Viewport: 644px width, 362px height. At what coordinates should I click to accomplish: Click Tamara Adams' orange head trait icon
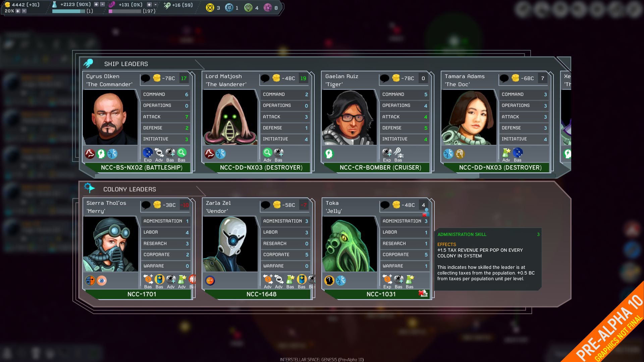coord(460,154)
